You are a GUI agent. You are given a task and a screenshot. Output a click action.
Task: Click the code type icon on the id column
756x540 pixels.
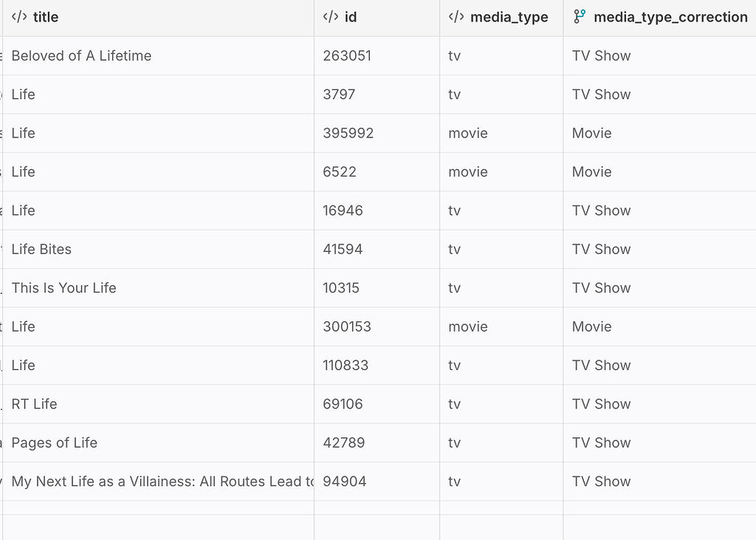[331, 16]
